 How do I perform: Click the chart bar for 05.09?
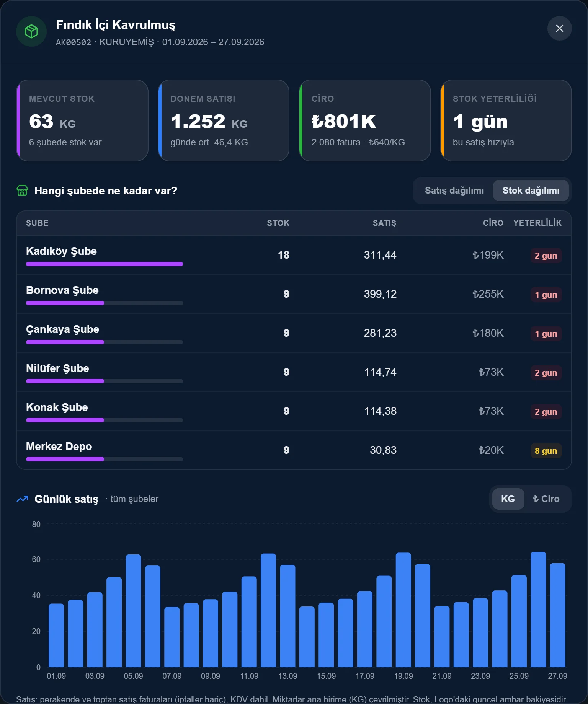(133, 611)
